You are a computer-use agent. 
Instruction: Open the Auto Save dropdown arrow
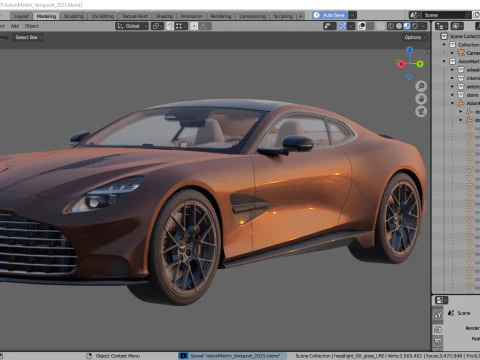pyautogui.click(x=353, y=15)
